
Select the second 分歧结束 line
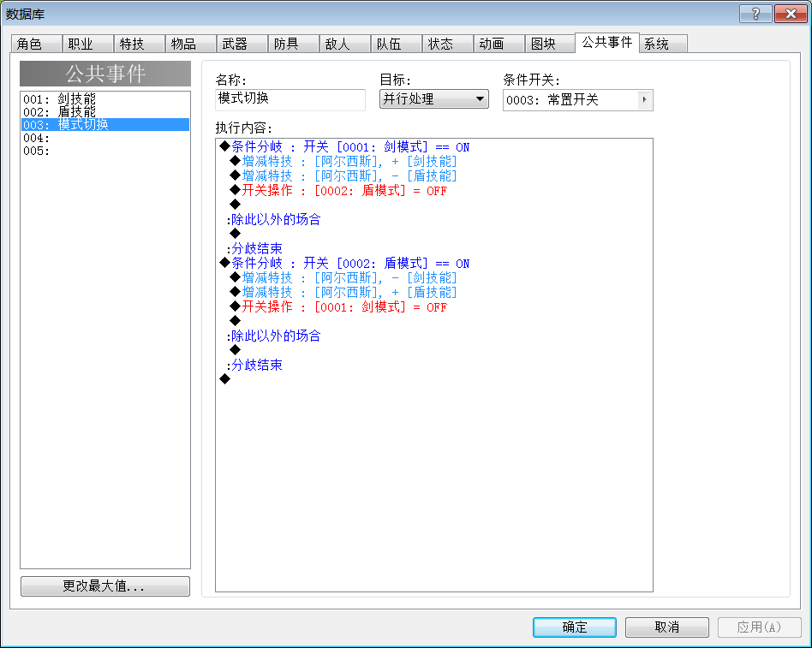tap(254, 365)
